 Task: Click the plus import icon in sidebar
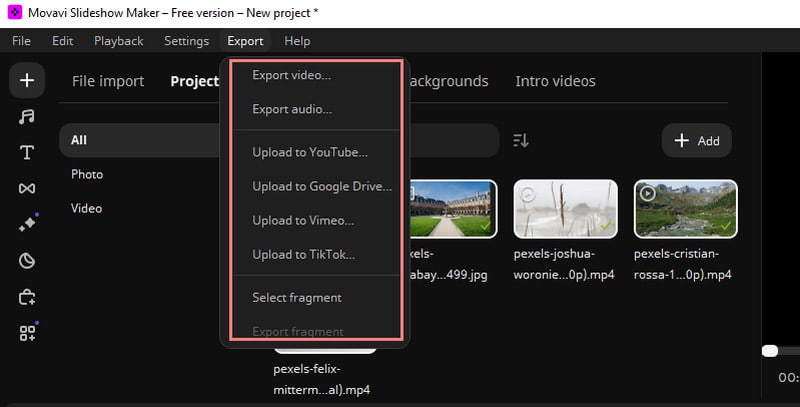click(x=27, y=81)
